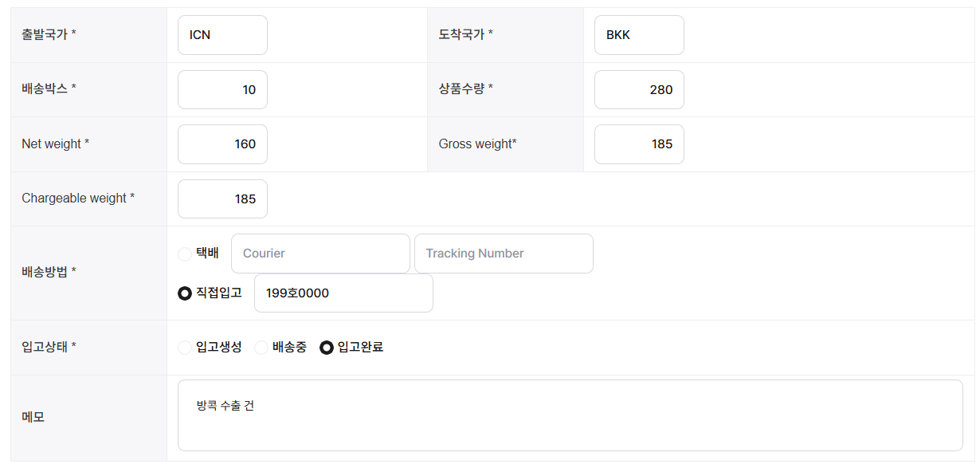Click the Tracking Number field
The image size is (980, 468).
[504, 254]
